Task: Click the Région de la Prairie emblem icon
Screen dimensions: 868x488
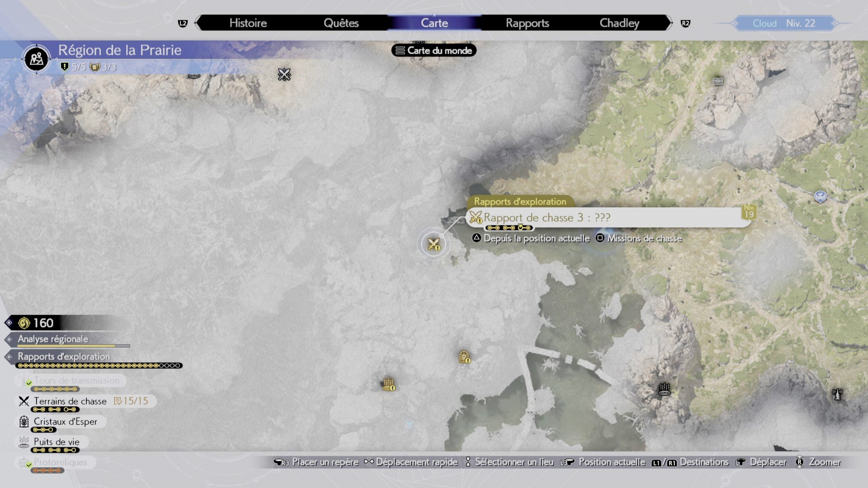Action: (x=37, y=59)
